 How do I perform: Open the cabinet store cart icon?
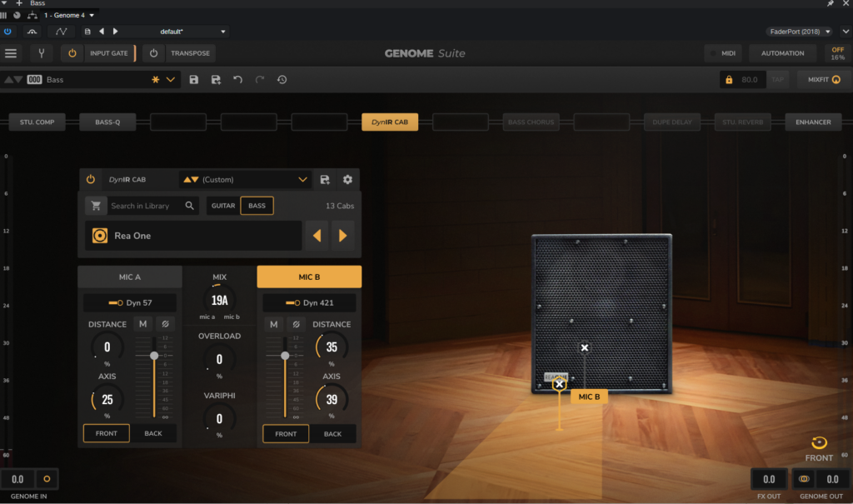(x=97, y=206)
